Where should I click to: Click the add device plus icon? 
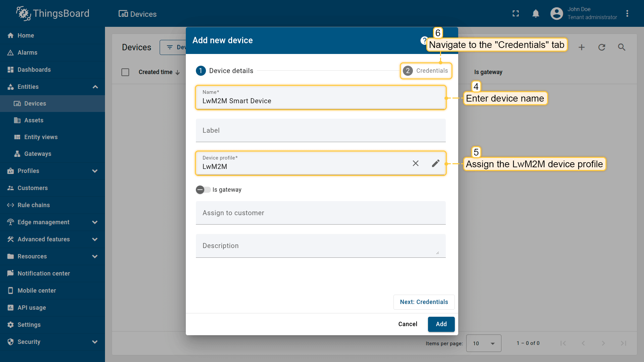point(582,47)
